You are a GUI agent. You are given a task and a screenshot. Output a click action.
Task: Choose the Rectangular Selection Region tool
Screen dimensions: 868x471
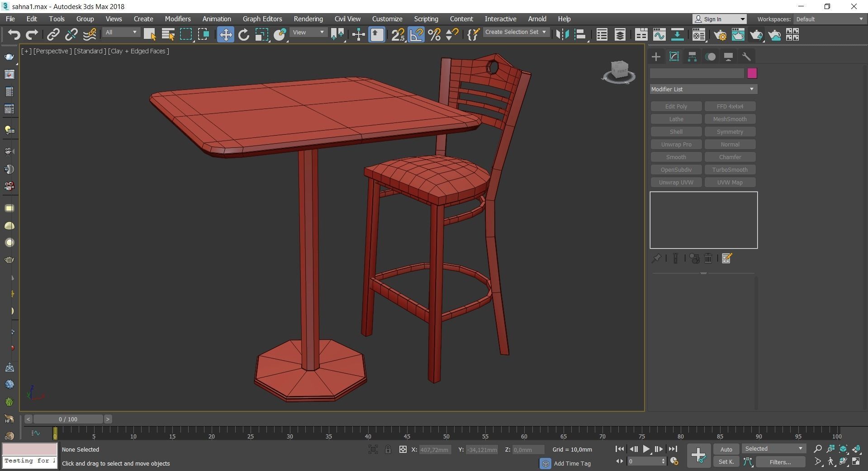point(186,35)
